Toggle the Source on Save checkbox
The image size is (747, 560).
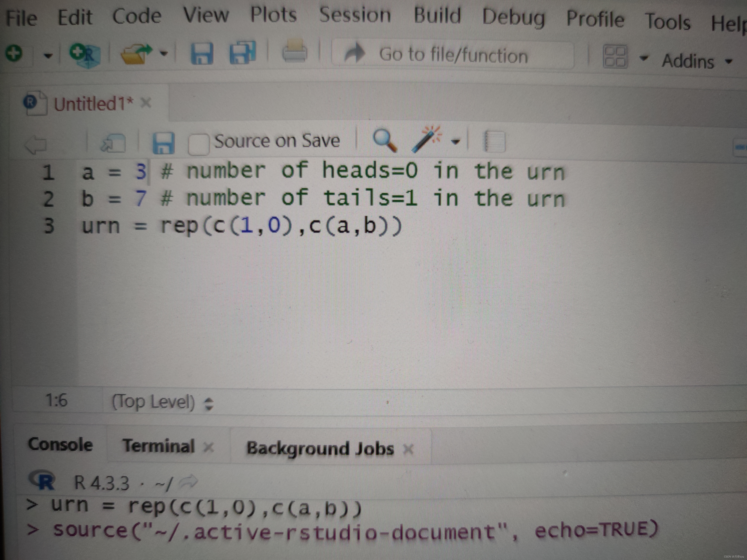[198, 144]
